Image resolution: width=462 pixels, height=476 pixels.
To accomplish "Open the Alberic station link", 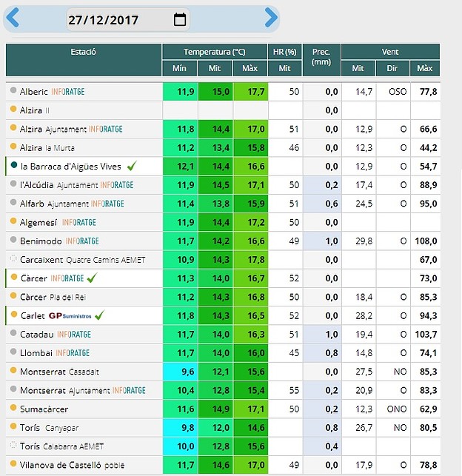I will tap(34, 92).
